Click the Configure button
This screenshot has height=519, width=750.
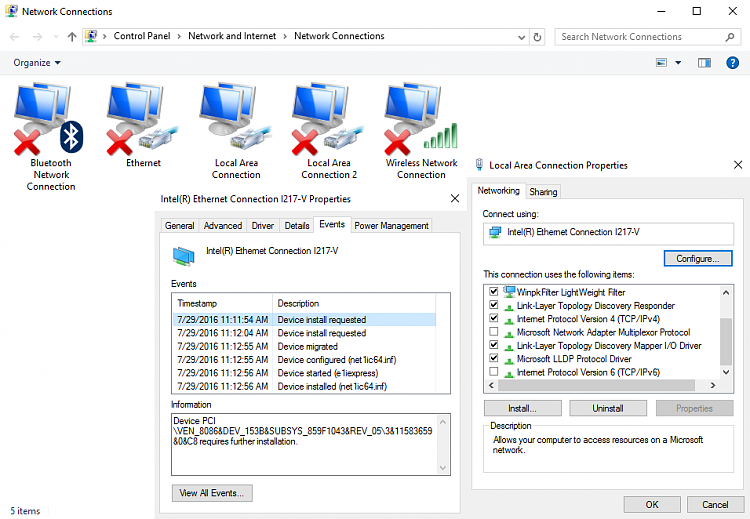pos(697,259)
